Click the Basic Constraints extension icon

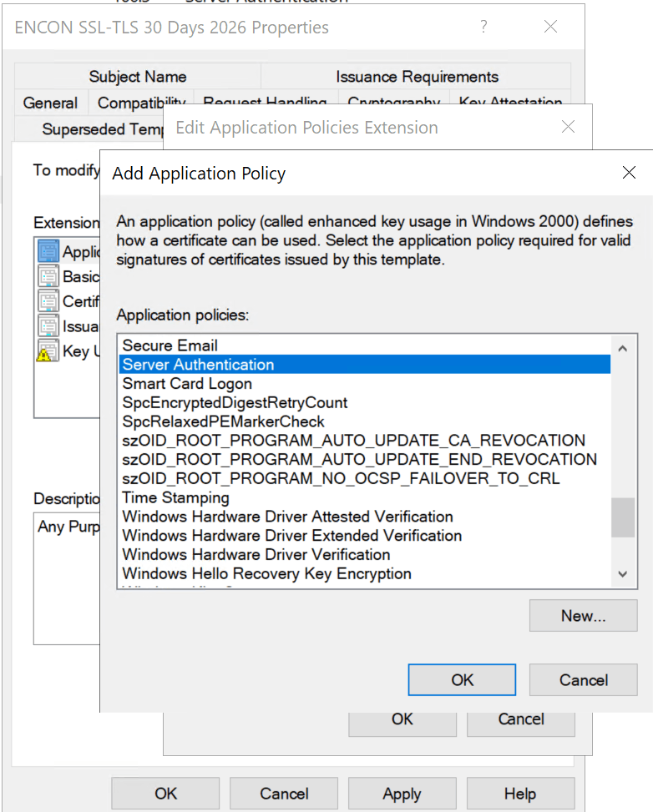click(48, 277)
